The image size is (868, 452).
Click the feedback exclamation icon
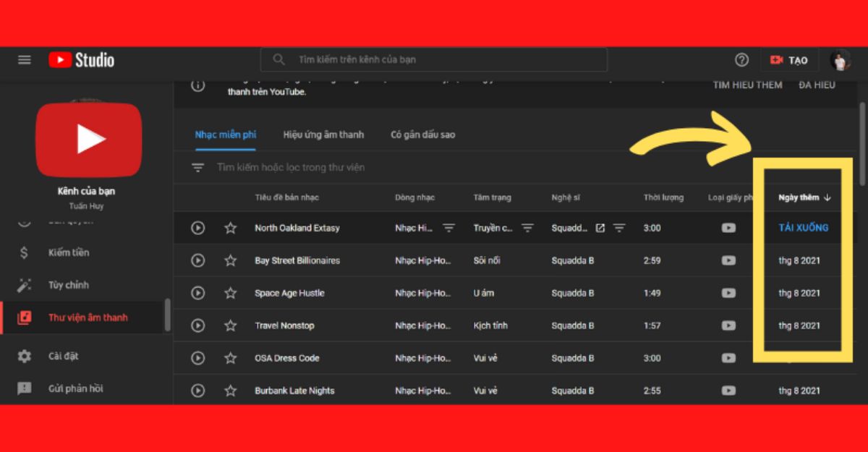point(24,388)
